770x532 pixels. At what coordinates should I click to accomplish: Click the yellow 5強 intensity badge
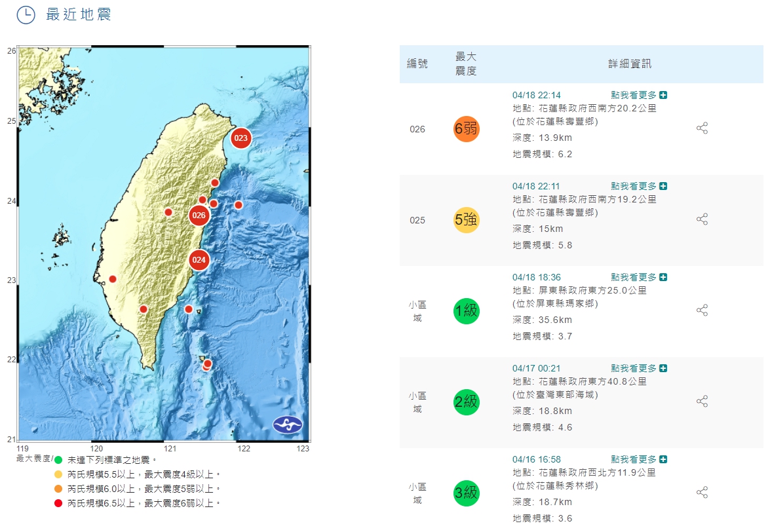click(465, 219)
